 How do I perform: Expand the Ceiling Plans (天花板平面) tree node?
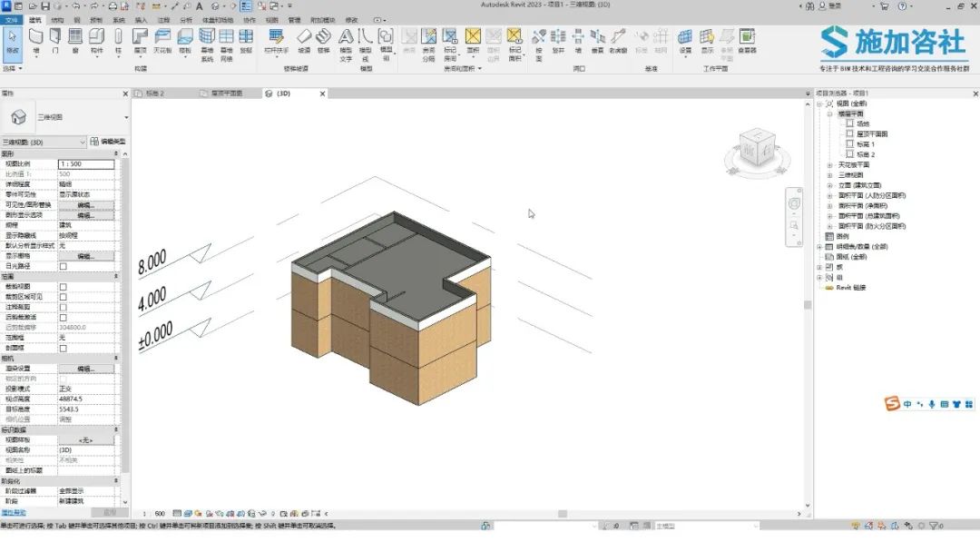pos(830,165)
